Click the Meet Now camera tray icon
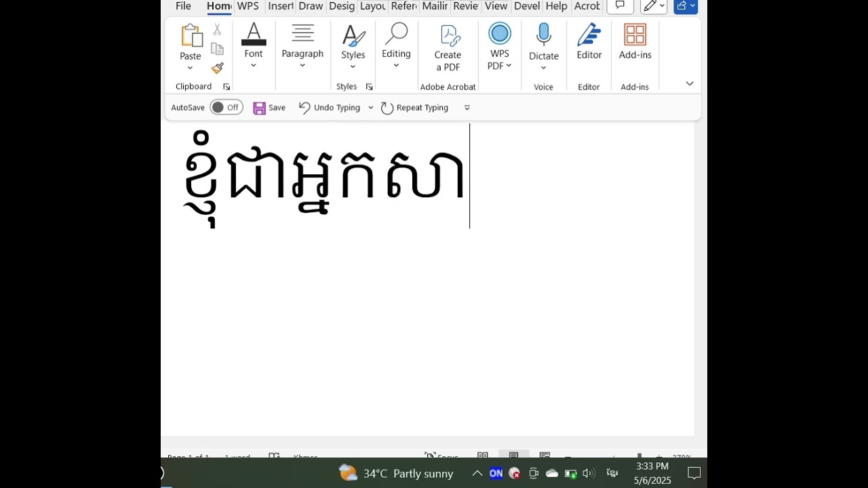868x488 pixels. point(534,473)
